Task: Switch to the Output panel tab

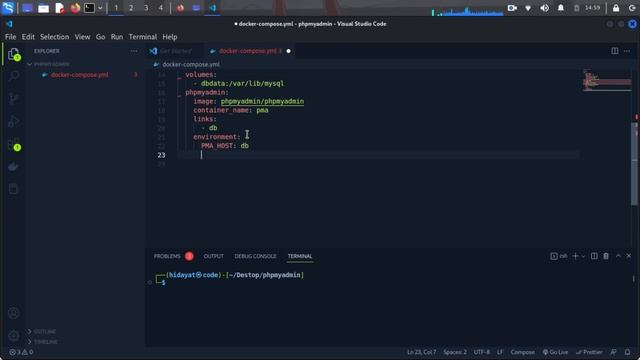Action: click(213, 256)
